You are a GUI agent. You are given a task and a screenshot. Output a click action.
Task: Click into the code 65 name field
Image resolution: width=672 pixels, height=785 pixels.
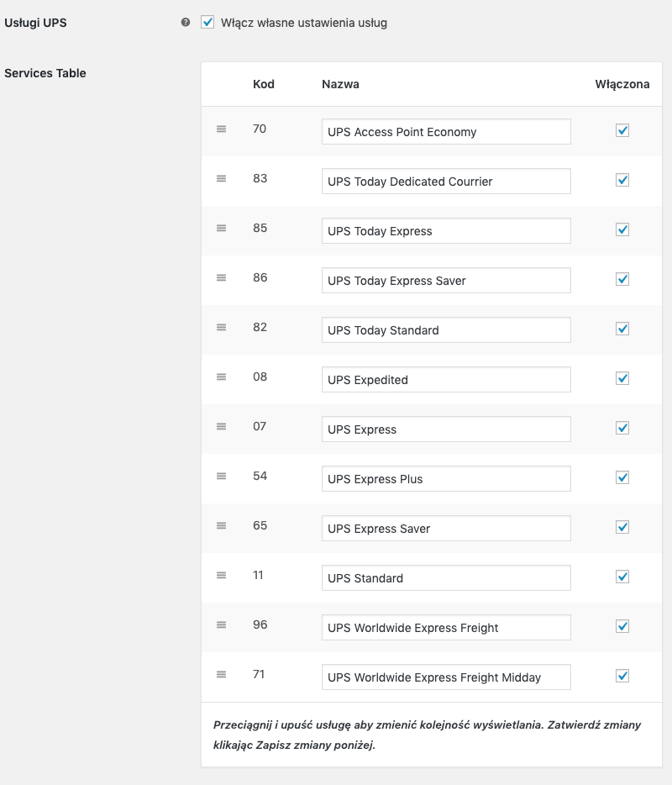(446, 528)
